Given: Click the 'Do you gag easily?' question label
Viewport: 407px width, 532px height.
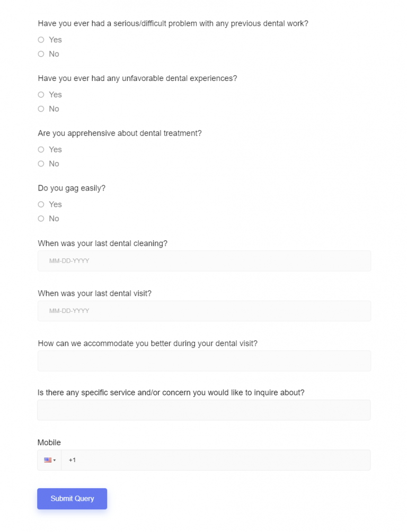Looking at the screenshot, I should point(72,188).
